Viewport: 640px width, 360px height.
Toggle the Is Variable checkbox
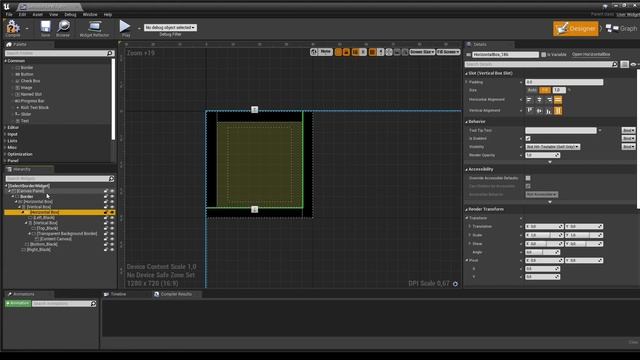(x=543, y=54)
